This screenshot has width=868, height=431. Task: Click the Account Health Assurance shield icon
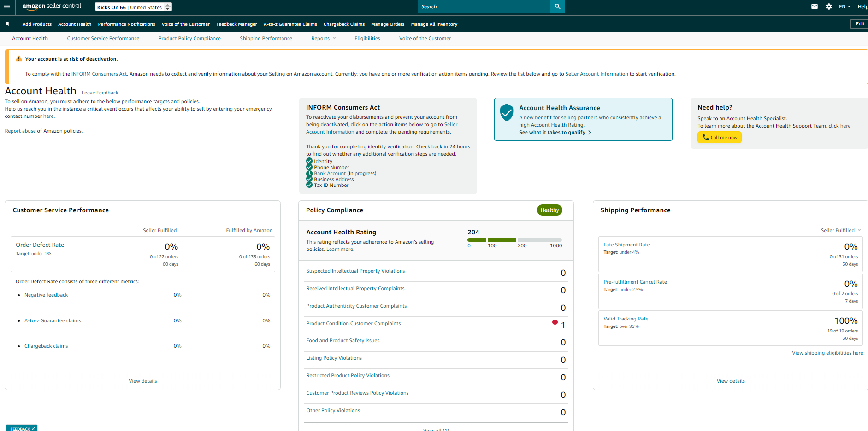tap(507, 112)
